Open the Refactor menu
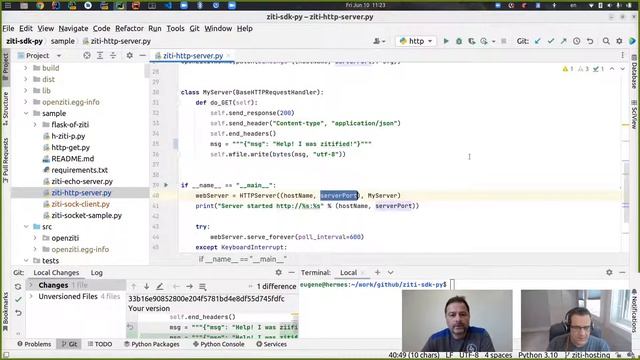640x360 pixels. click(129, 28)
